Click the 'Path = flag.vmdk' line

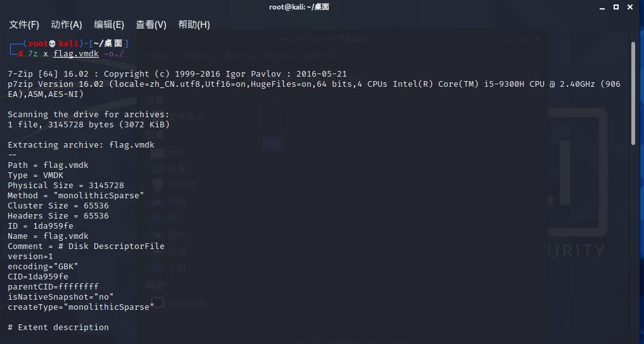point(48,165)
